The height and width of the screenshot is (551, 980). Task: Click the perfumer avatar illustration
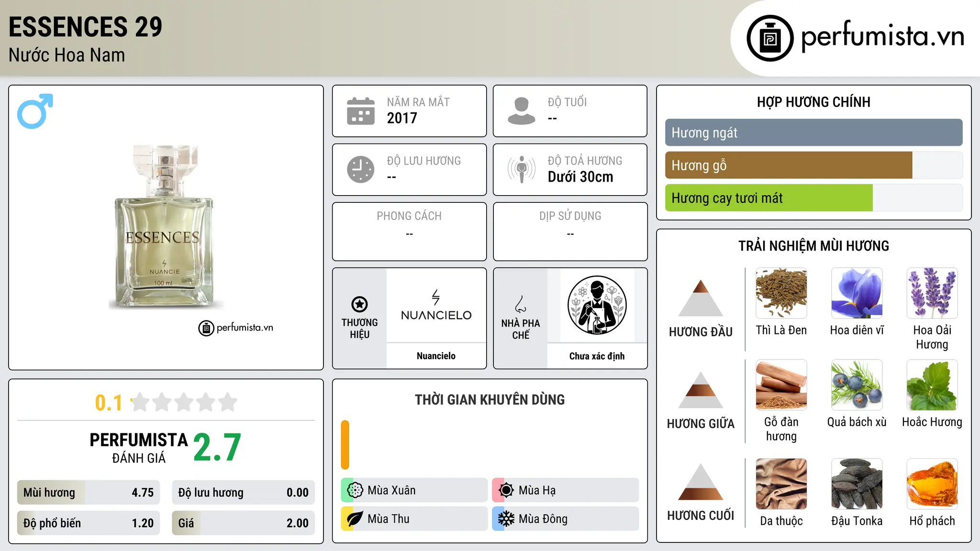[x=597, y=305]
